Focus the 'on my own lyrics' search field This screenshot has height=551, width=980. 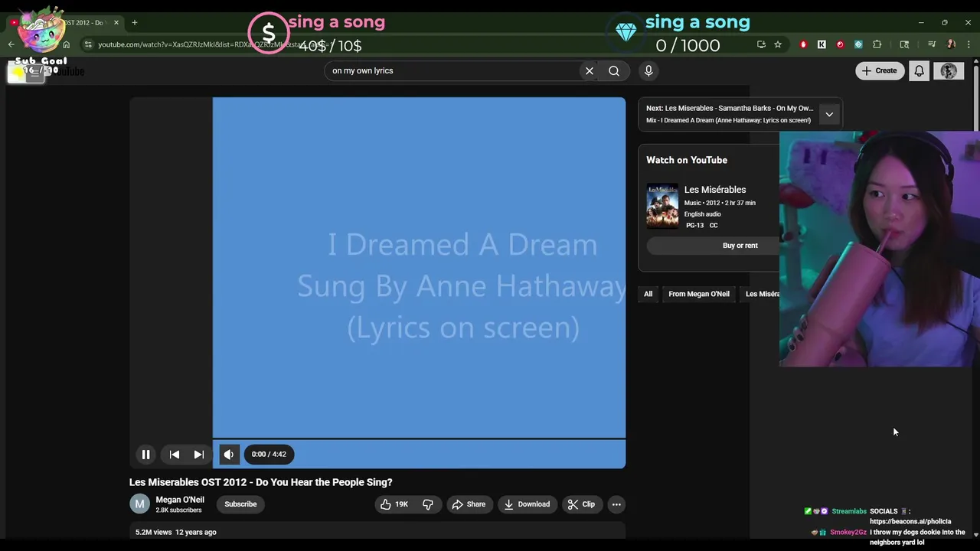pyautogui.click(x=452, y=71)
